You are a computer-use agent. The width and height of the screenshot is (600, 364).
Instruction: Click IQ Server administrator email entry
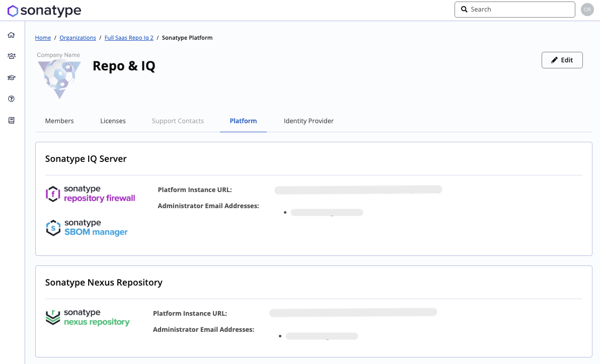coord(327,212)
